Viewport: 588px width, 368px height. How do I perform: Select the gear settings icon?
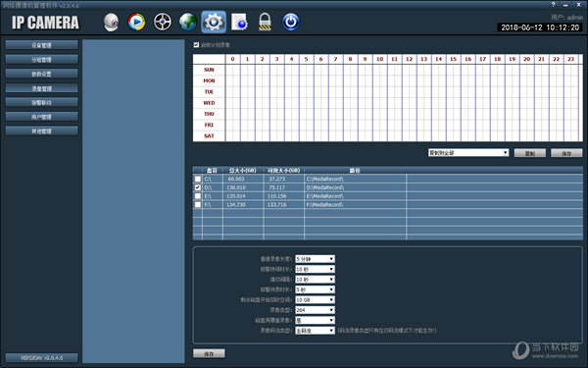[214, 22]
